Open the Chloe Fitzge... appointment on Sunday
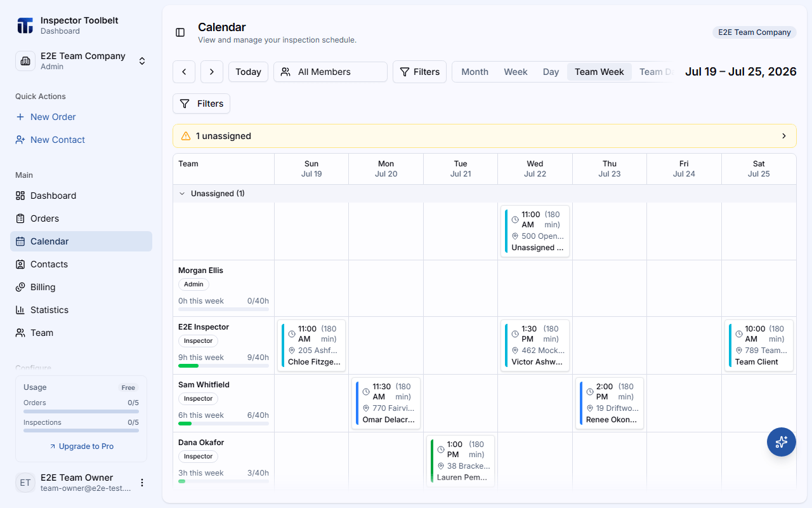The image size is (812, 508). (311, 345)
